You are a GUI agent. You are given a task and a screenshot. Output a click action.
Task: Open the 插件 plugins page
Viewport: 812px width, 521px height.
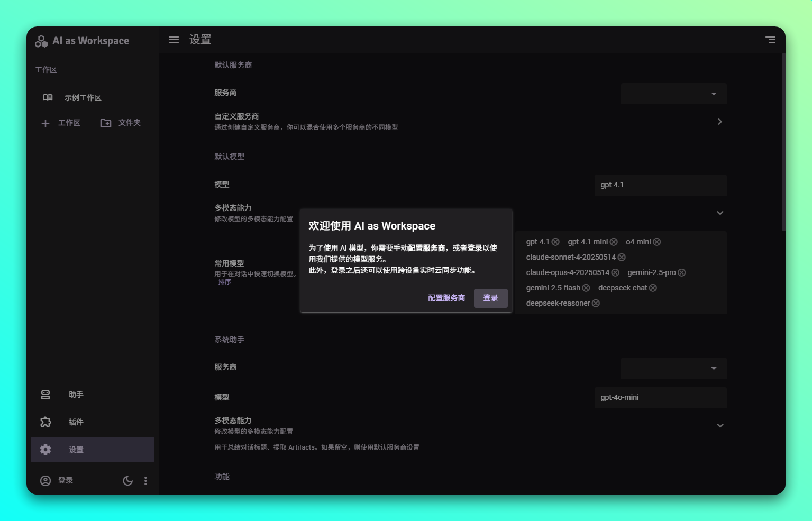(x=93, y=422)
